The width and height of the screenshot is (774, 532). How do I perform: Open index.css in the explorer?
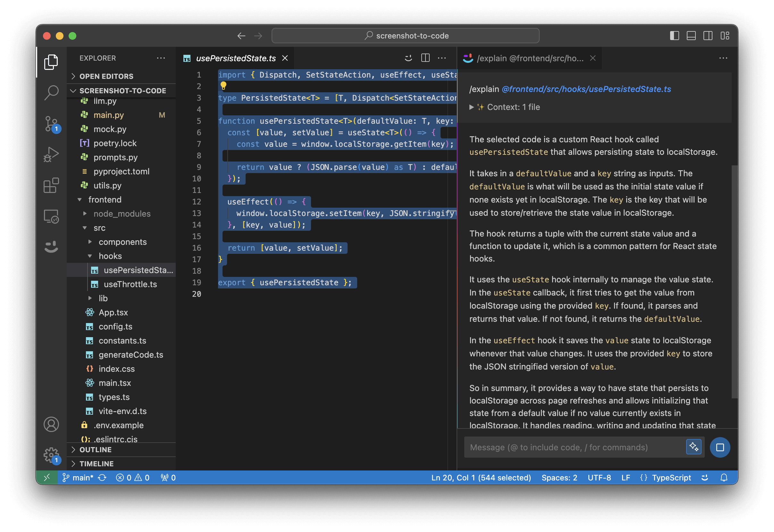click(x=122, y=369)
